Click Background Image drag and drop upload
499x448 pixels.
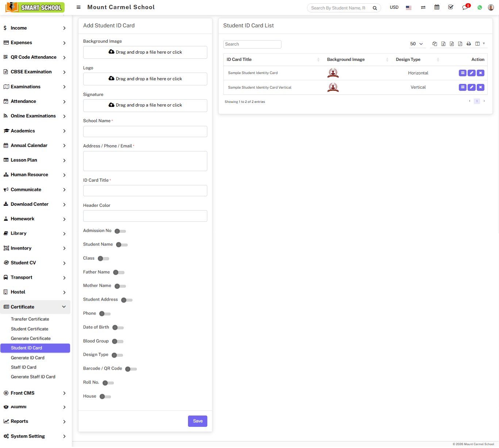coord(145,52)
